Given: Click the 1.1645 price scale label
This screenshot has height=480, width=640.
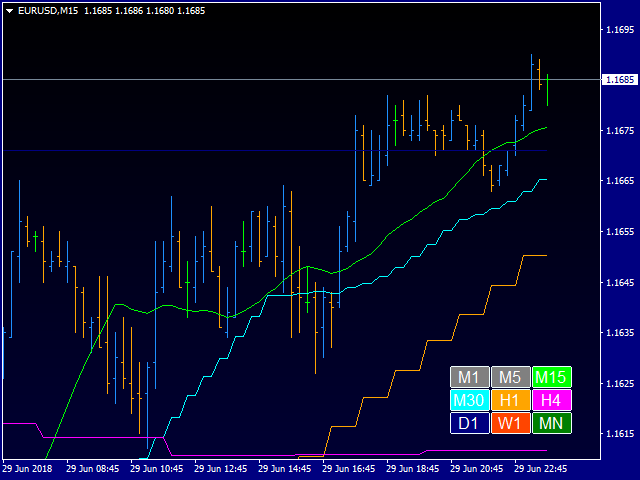Looking at the screenshot, I should (620, 282).
